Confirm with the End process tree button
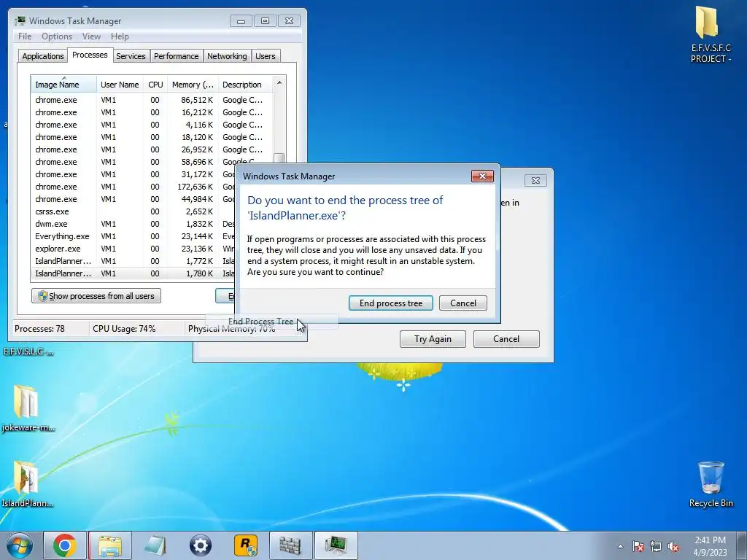Image resolution: width=747 pixels, height=560 pixels. click(391, 303)
